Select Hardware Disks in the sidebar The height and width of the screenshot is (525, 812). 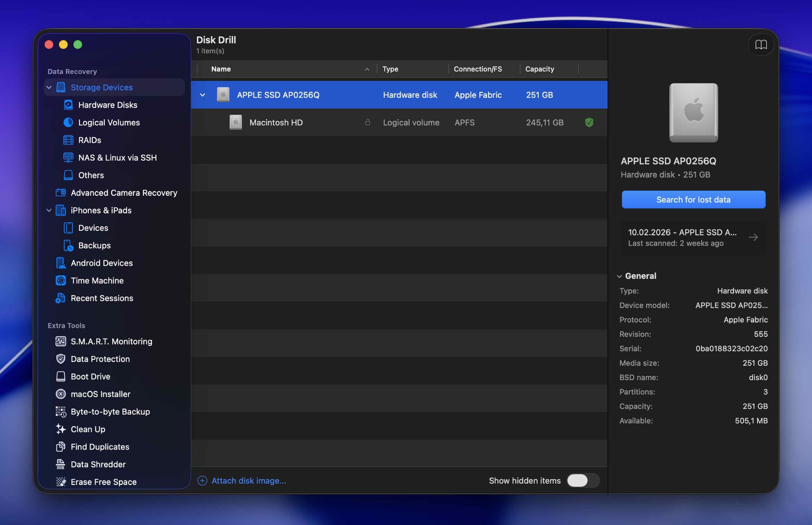108,105
